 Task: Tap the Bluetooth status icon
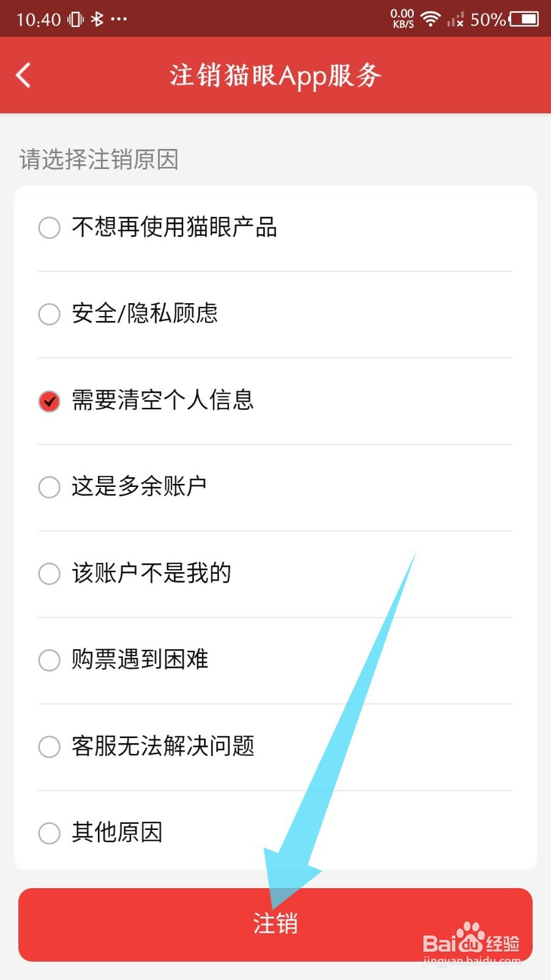[97, 19]
